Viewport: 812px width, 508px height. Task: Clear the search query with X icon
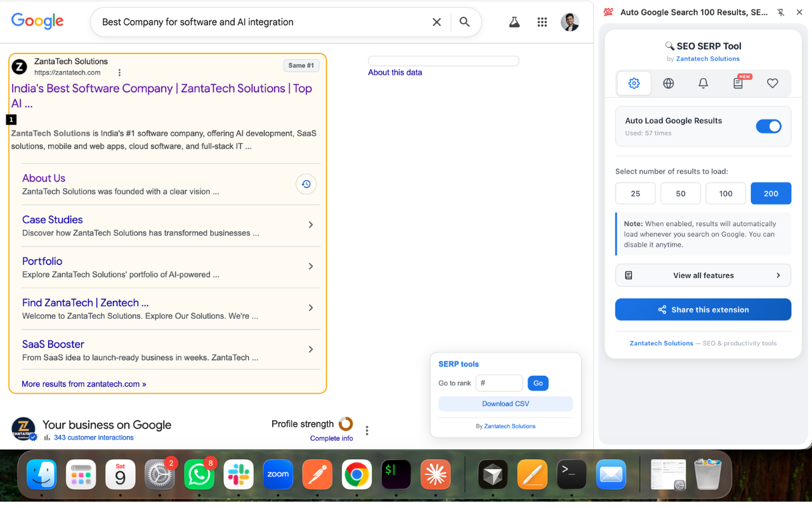(x=436, y=22)
